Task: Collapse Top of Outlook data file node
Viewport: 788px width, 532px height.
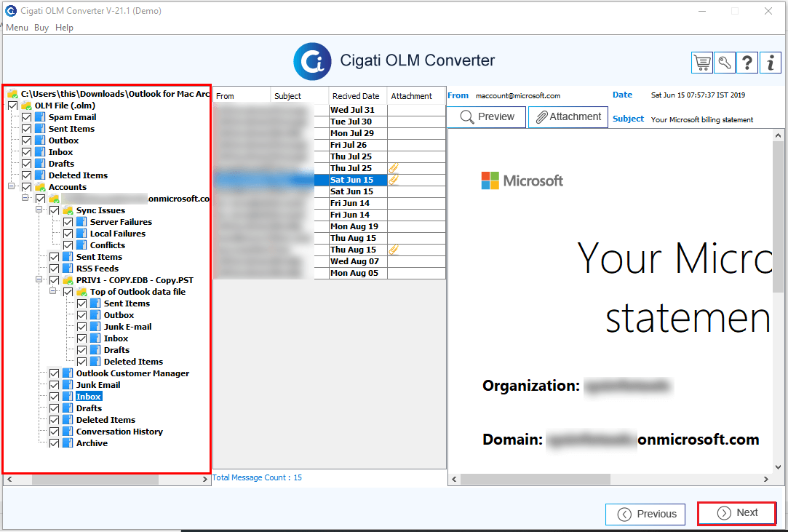Action: point(53,290)
